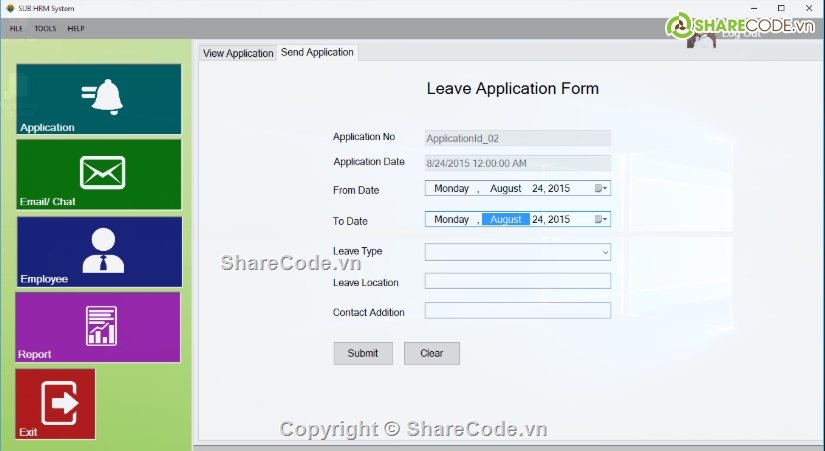The image size is (825, 451).
Task: Open the From Date calendar dropdown
Action: [601, 188]
